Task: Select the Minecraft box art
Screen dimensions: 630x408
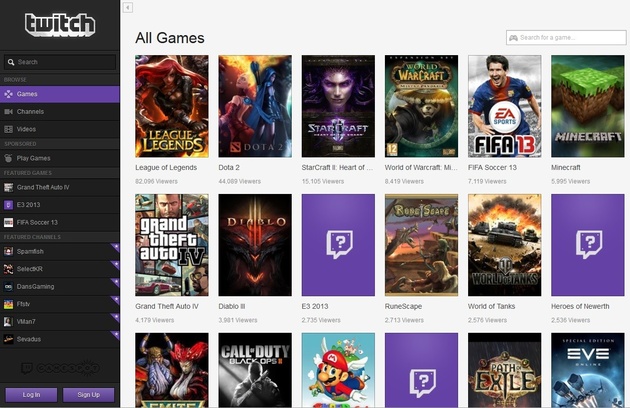Action: point(588,106)
